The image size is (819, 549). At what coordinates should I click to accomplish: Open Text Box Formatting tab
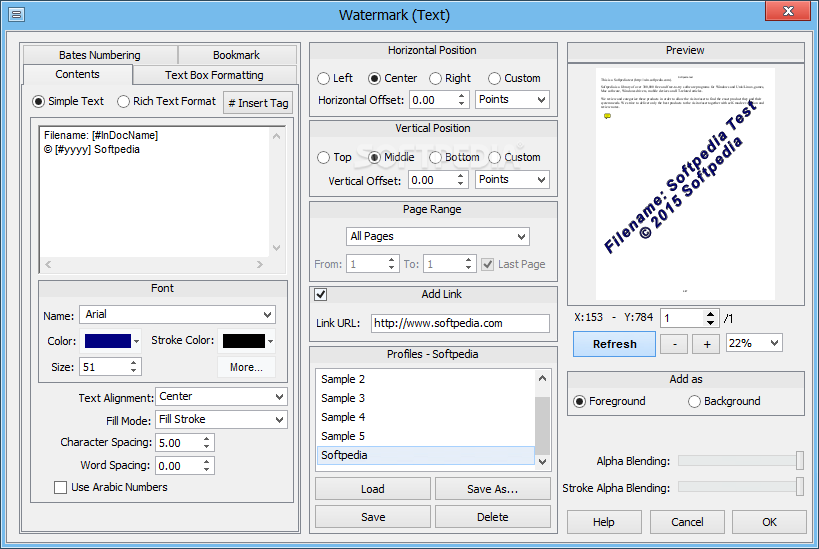tap(214, 75)
